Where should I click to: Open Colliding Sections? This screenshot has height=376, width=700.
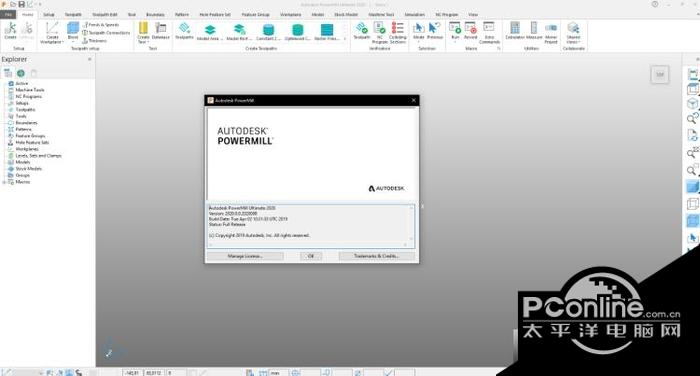397,33
